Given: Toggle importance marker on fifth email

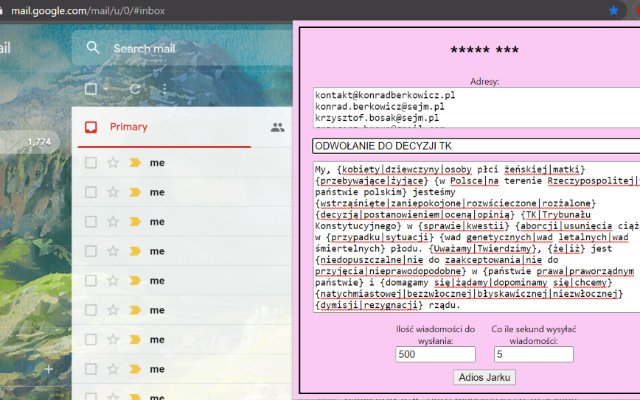Looking at the screenshot, I should [135, 280].
